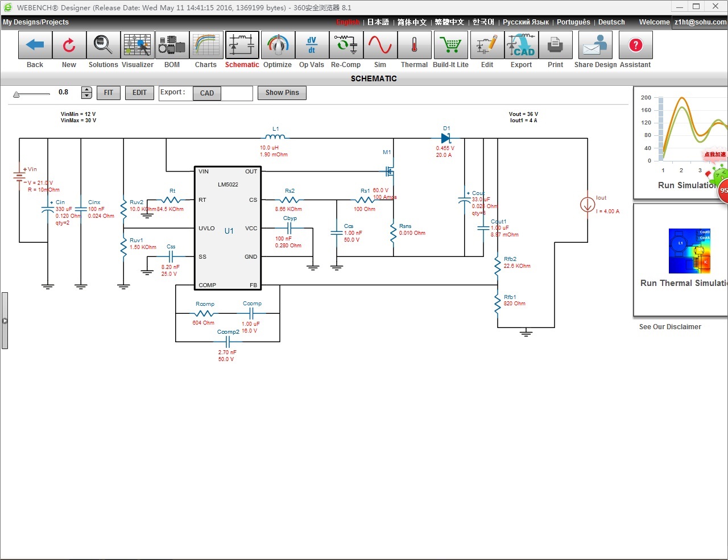The height and width of the screenshot is (560, 728).
Task: Open Build-It Lite shopping cart
Action: 450,45
